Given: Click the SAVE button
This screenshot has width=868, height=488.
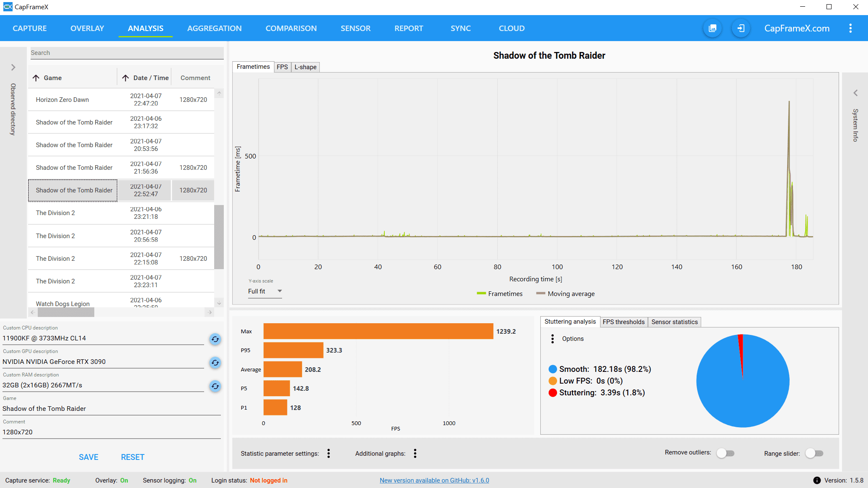Looking at the screenshot, I should (88, 457).
